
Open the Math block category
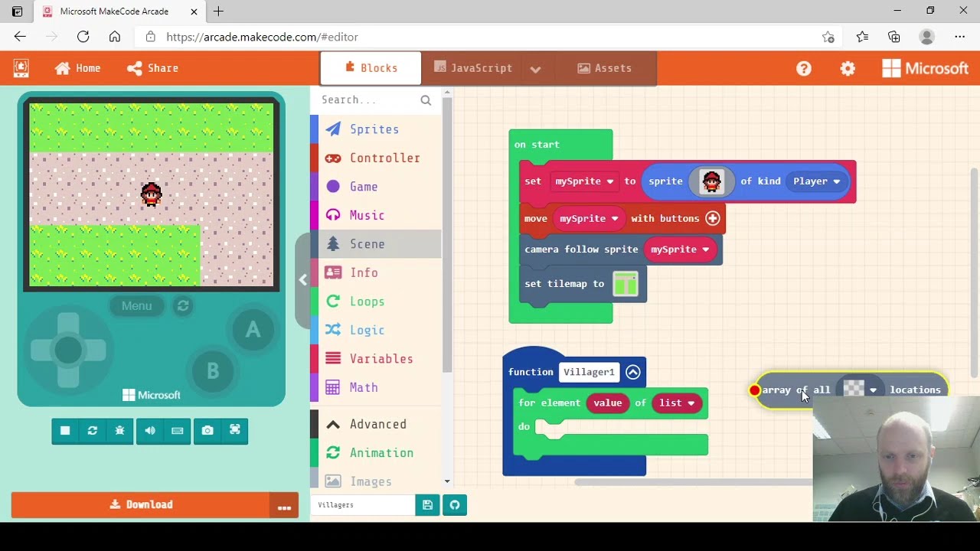tap(375, 387)
